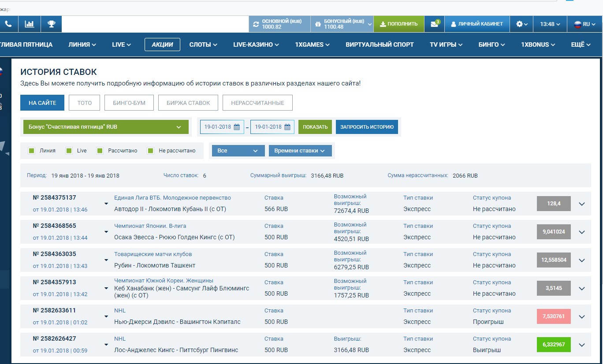Screen dimensions: 603x364
Task: Open the settings gear menu
Action: (521, 24)
